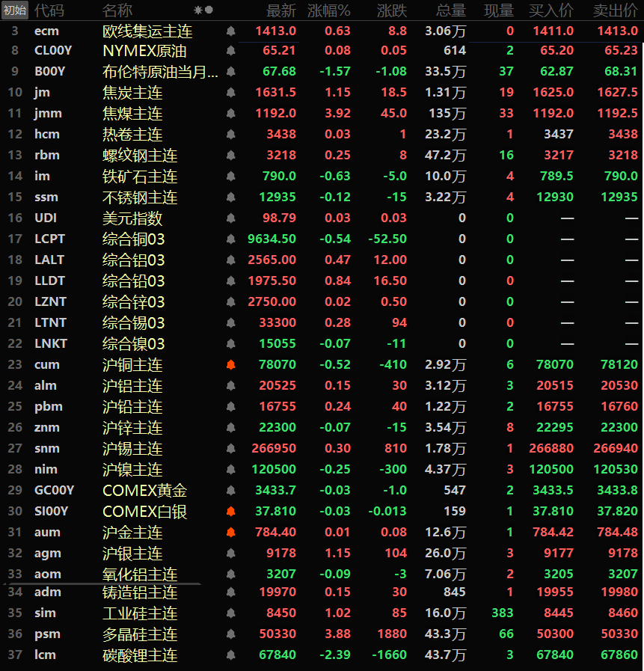The width and height of the screenshot is (644, 671).
Task: Select the 多晶硅主连 row code psm
Action: click(x=47, y=634)
